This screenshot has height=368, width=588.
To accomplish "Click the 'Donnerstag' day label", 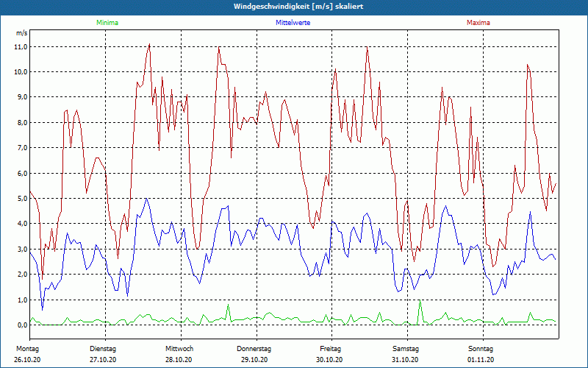I will [254, 349].
